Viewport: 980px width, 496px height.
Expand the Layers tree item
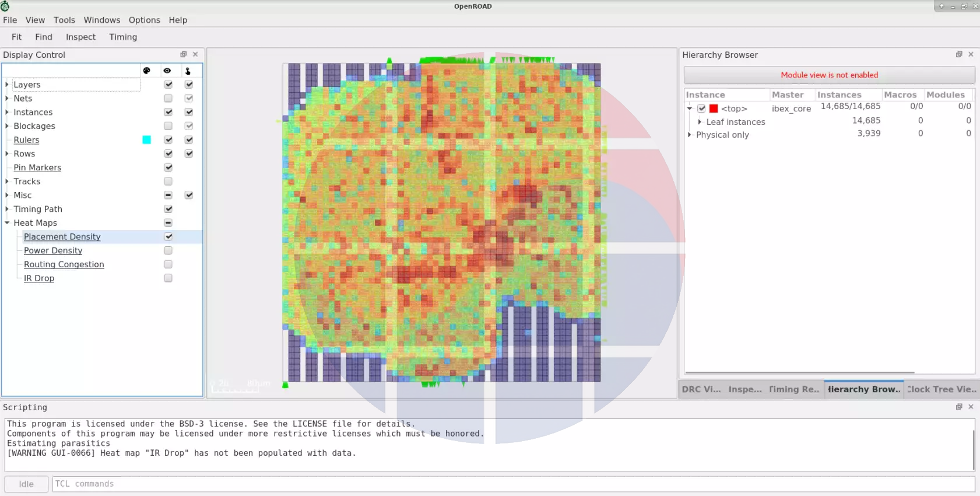coord(7,85)
